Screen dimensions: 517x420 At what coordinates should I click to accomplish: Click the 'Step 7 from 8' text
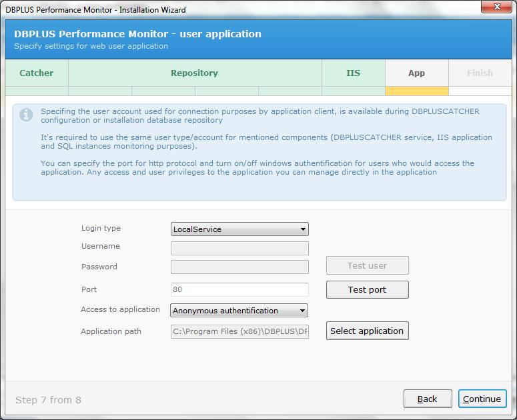click(49, 400)
